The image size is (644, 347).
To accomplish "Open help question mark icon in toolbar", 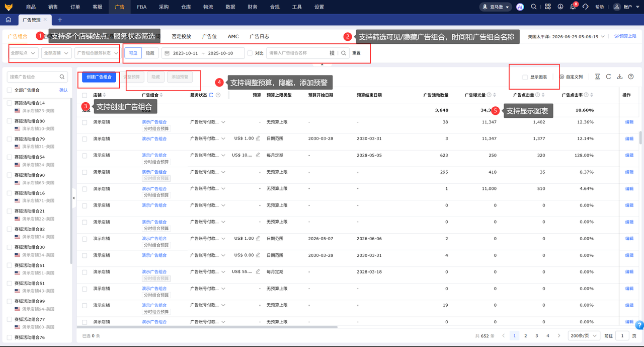I will point(631,77).
